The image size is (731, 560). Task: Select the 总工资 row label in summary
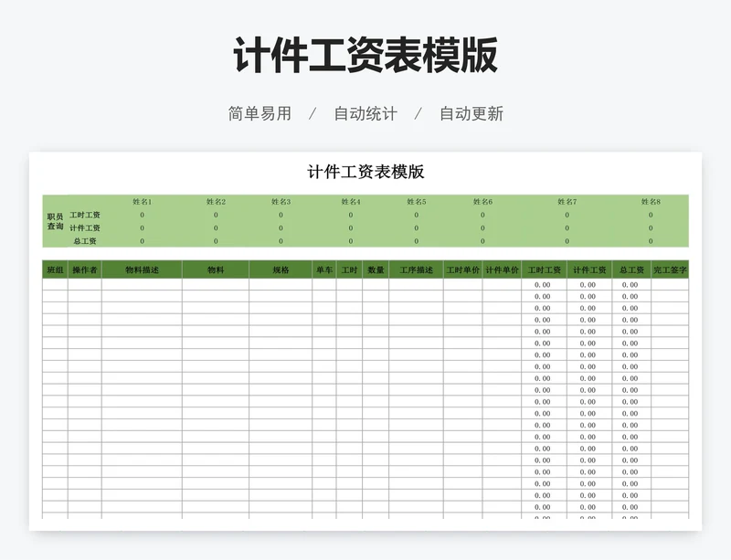85,241
